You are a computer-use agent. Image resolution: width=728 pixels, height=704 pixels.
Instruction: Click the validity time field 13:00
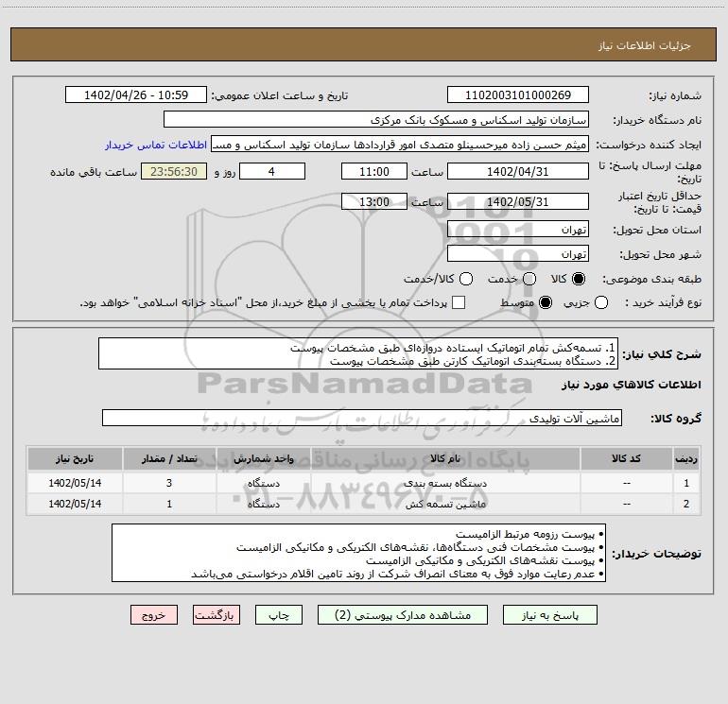(x=374, y=201)
